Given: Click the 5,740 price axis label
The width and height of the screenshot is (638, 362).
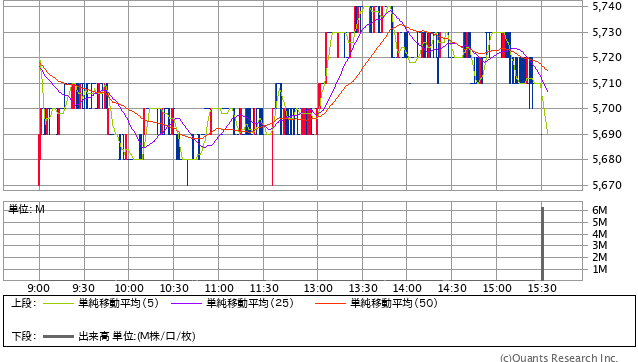Looking at the screenshot, I should pos(607,6).
